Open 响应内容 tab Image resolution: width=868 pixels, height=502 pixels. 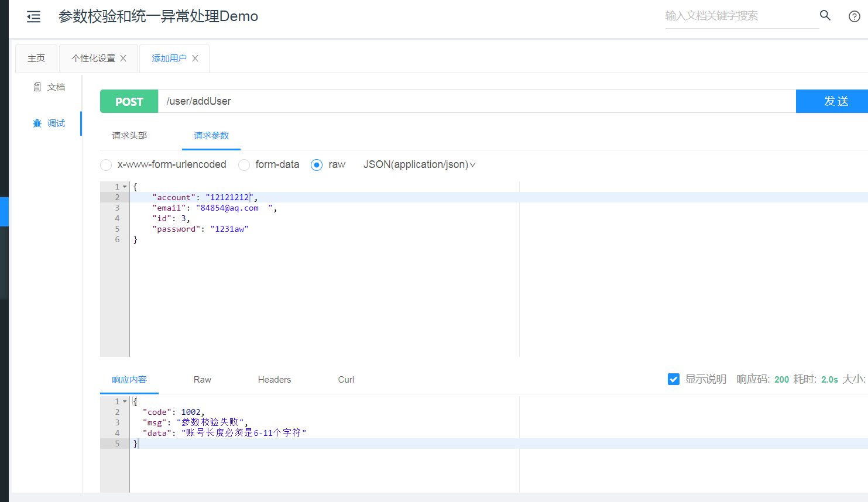129,380
